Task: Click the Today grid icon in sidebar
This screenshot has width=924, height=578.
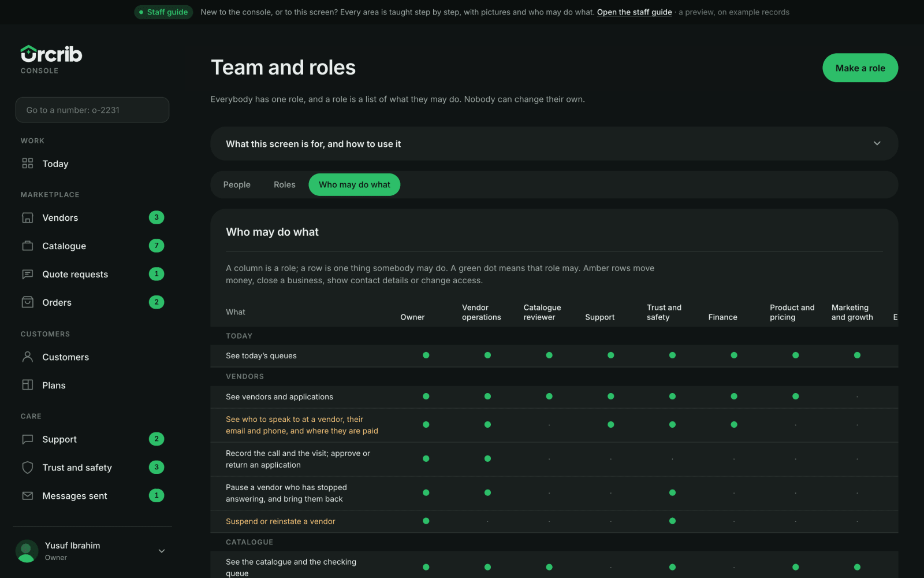Action: pos(27,164)
